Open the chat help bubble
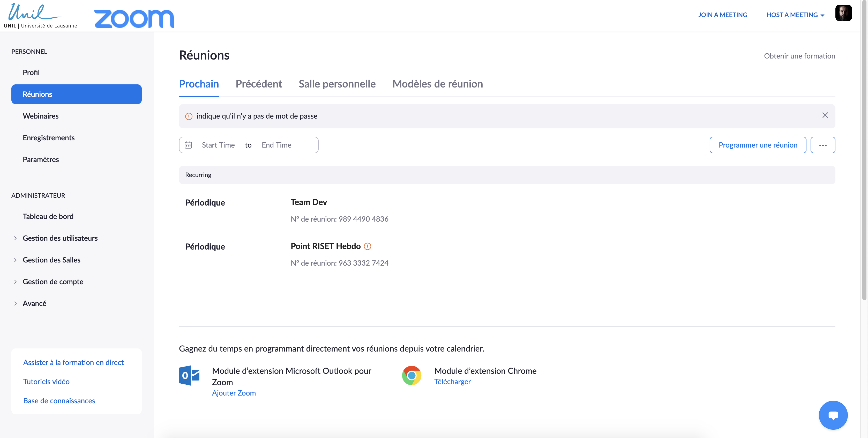The width and height of the screenshot is (868, 438). 833,415
